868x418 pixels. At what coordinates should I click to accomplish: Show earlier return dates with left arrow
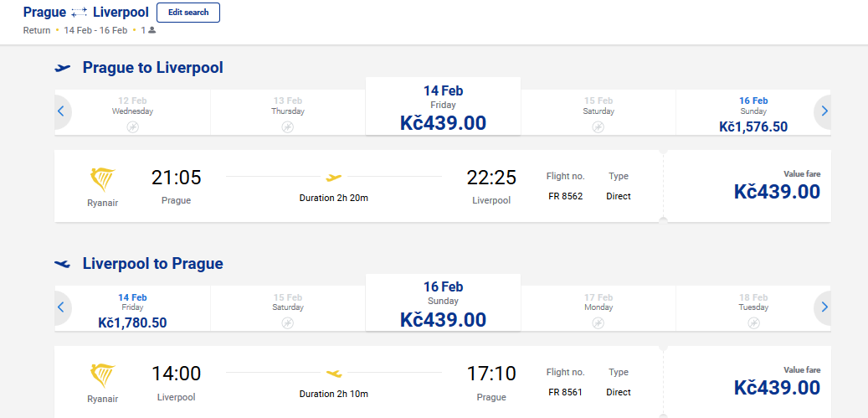[61, 307]
